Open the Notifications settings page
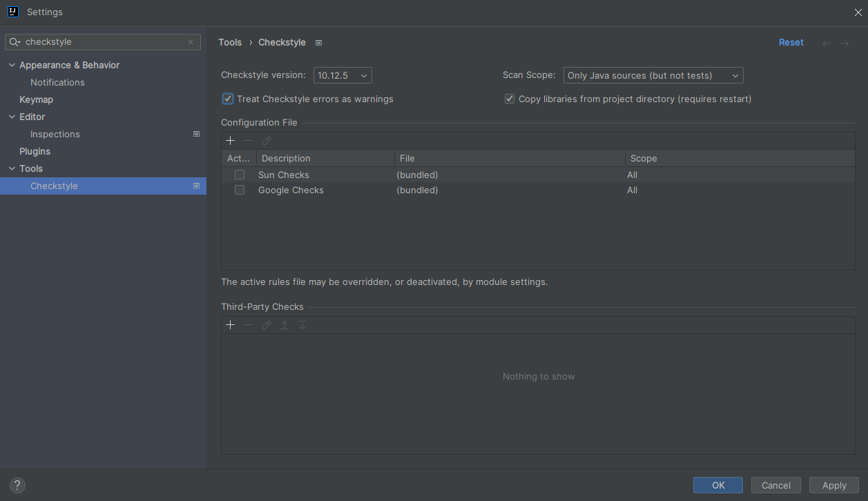Screen dimensions: 868x501 (x=57, y=82)
